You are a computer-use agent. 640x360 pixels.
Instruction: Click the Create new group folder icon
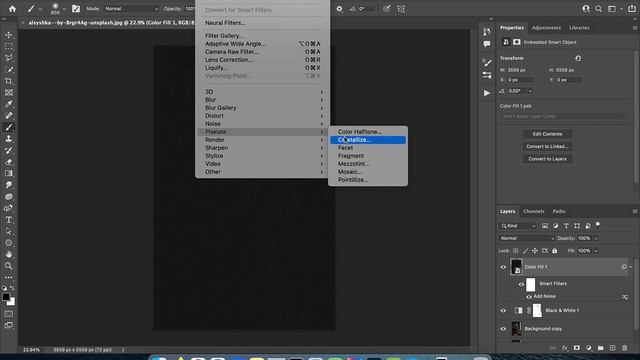(x=600, y=348)
